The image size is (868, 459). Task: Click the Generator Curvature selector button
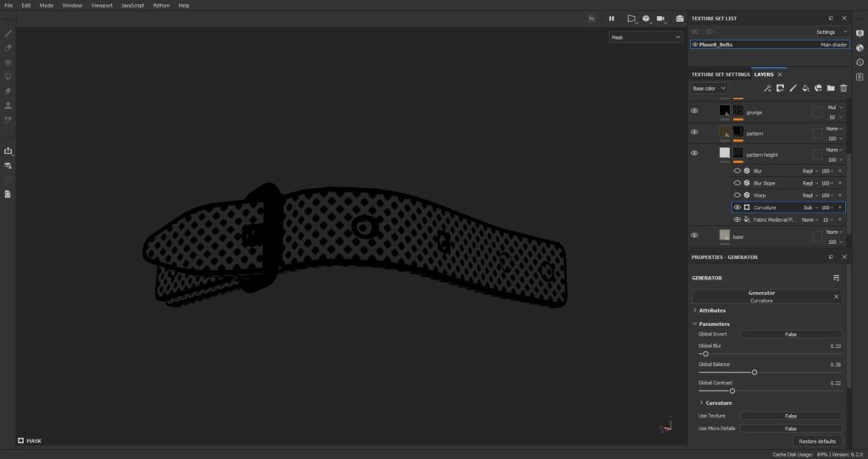(762, 296)
